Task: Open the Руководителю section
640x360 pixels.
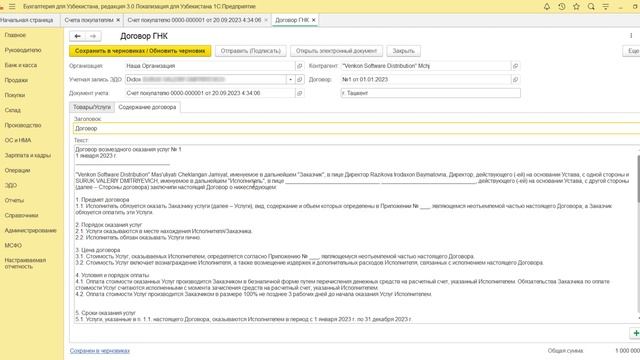Action: 23,50
